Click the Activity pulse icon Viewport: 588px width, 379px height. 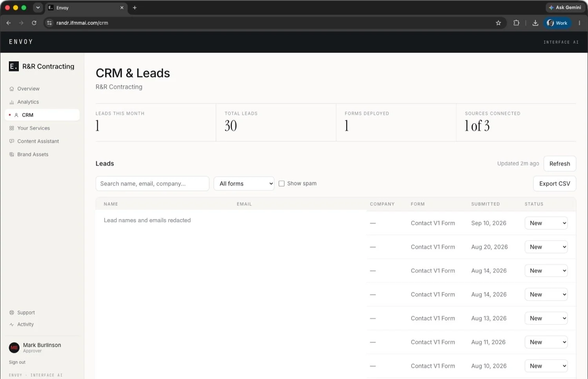tap(12, 325)
